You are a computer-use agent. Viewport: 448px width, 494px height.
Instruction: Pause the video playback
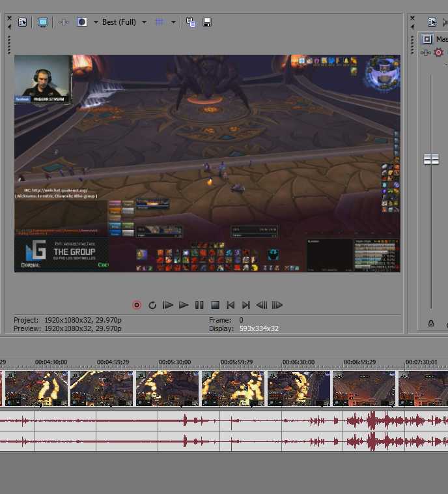[199, 305]
